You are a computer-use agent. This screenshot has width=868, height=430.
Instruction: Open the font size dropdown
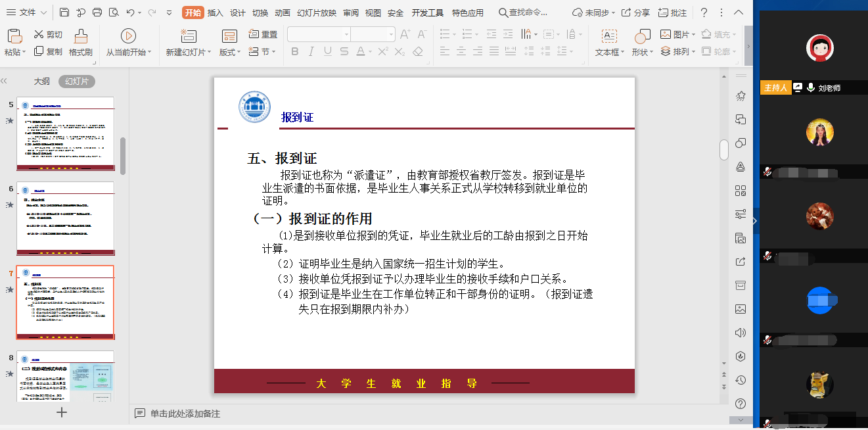point(391,34)
